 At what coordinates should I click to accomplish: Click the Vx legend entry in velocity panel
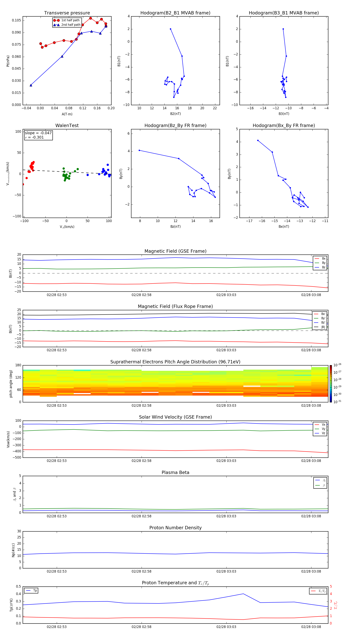[320, 424]
